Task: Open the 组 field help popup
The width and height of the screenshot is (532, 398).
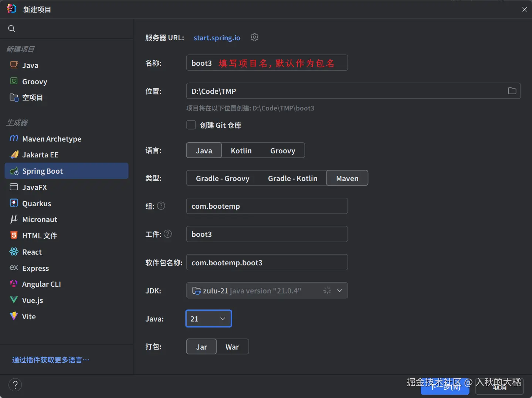Action: (x=161, y=206)
